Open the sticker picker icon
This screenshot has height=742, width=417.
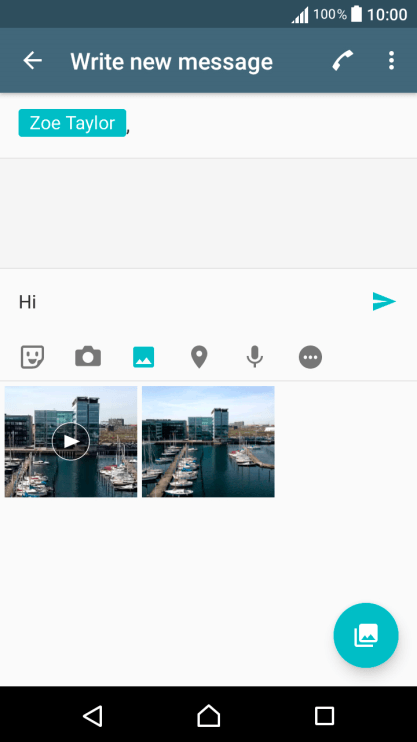33,357
